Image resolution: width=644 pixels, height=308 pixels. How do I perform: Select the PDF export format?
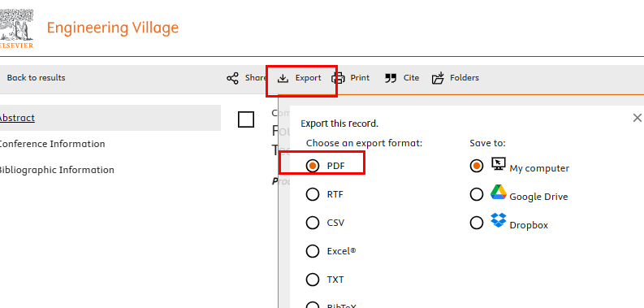pyautogui.click(x=313, y=166)
